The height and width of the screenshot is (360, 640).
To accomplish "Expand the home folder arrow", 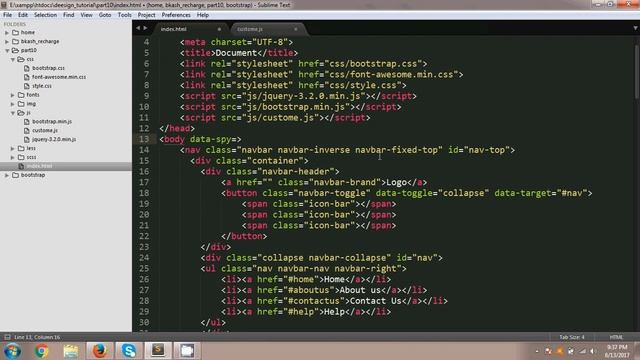I will pos(7,32).
